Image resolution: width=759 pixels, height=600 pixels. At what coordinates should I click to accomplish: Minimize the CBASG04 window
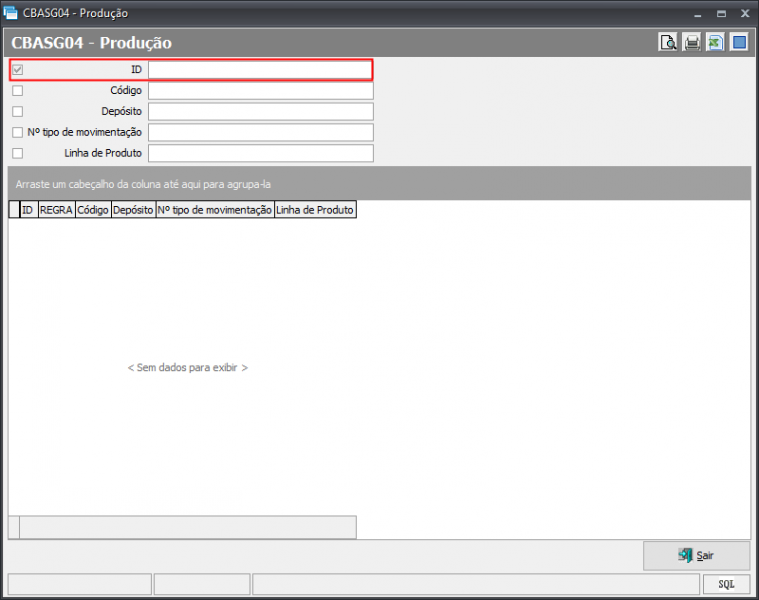[x=697, y=14]
